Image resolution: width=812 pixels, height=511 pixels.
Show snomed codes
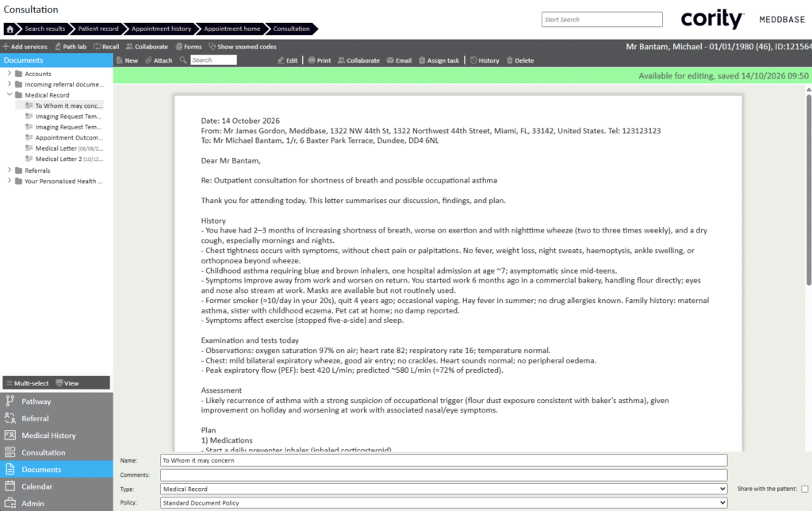[243, 47]
